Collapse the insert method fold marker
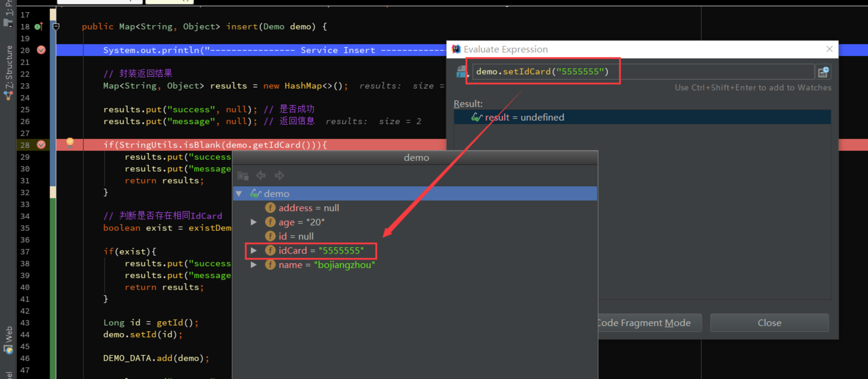 pyautogui.click(x=56, y=26)
